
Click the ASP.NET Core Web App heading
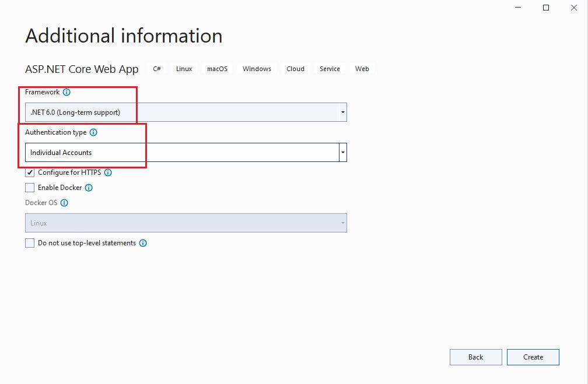[82, 69]
